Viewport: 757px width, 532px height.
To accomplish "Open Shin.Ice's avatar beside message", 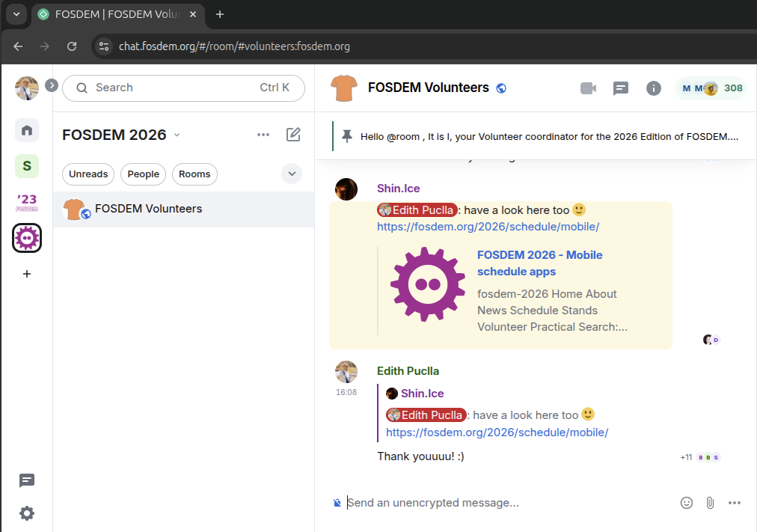I will click(346, 189).
